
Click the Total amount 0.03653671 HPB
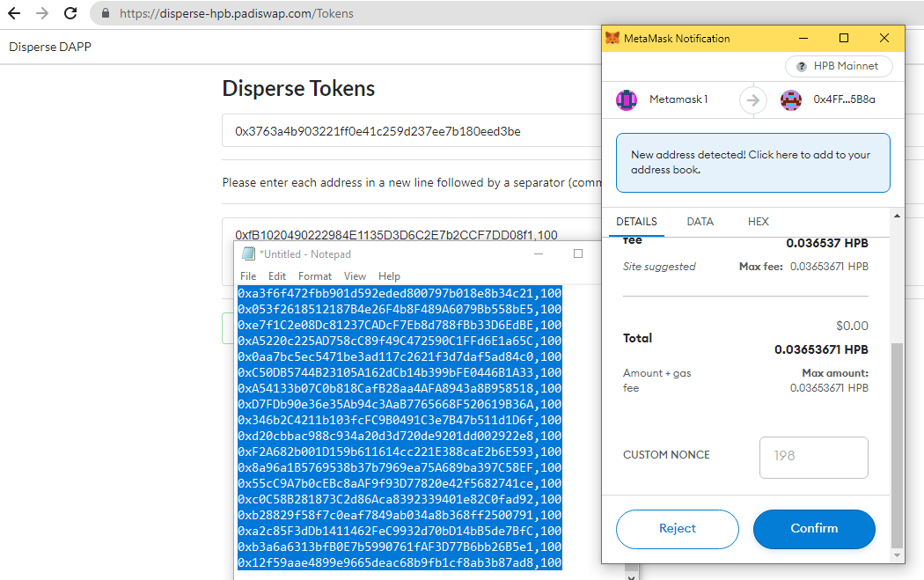pyautogui.click(x=821, y=349)
